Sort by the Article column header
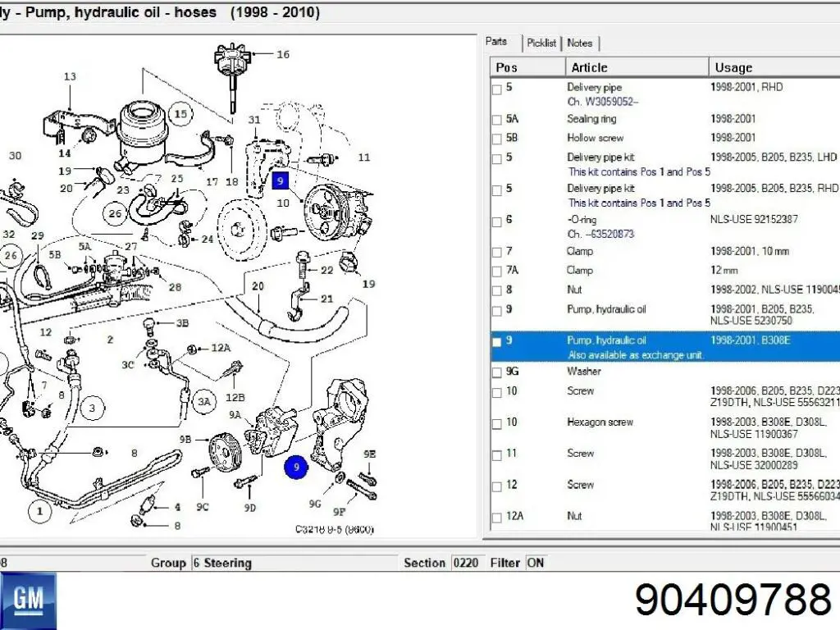This screenshot has height=630, width=840. point(637,67)
